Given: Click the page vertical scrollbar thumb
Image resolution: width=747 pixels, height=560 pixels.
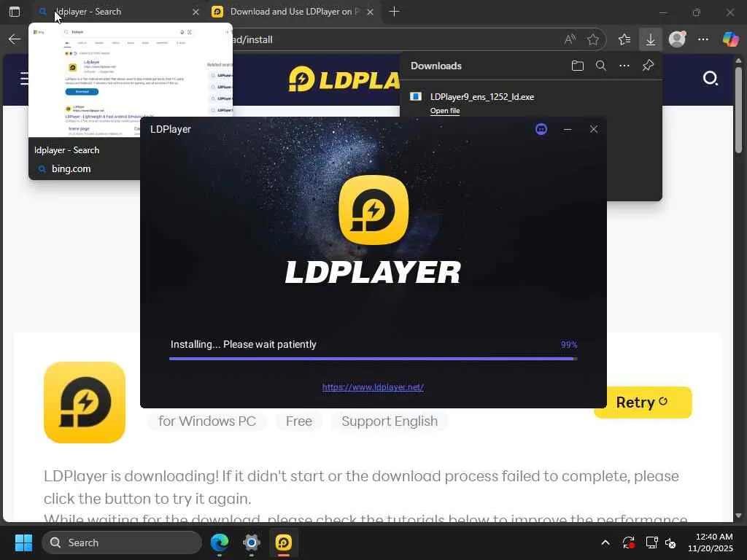Looking at the screenshot, I should click(738, 110).
